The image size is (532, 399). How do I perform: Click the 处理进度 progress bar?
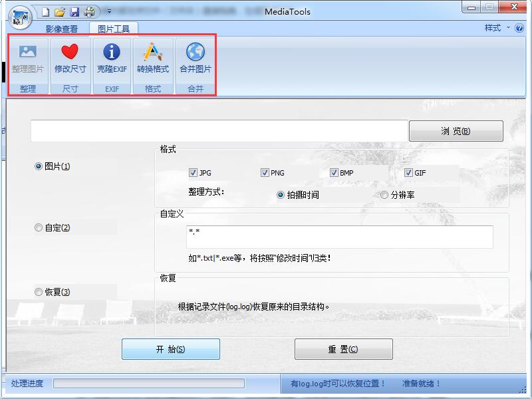(149, 384)
